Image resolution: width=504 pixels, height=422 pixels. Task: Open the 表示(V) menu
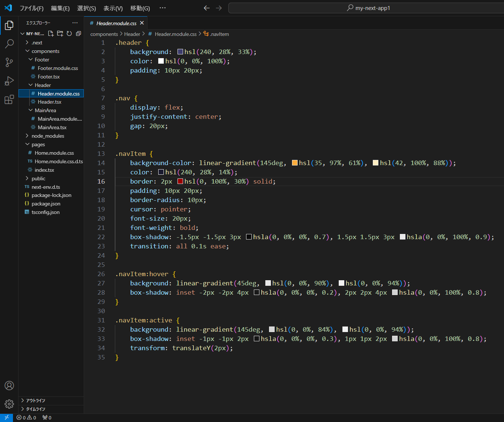coord(113,8)
